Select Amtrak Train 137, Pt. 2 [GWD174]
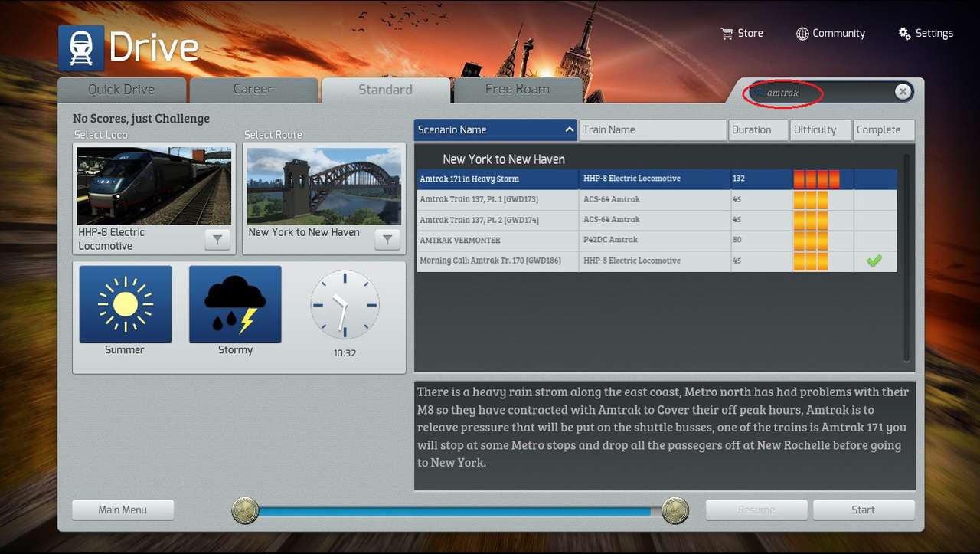 [x=656, y=220]
